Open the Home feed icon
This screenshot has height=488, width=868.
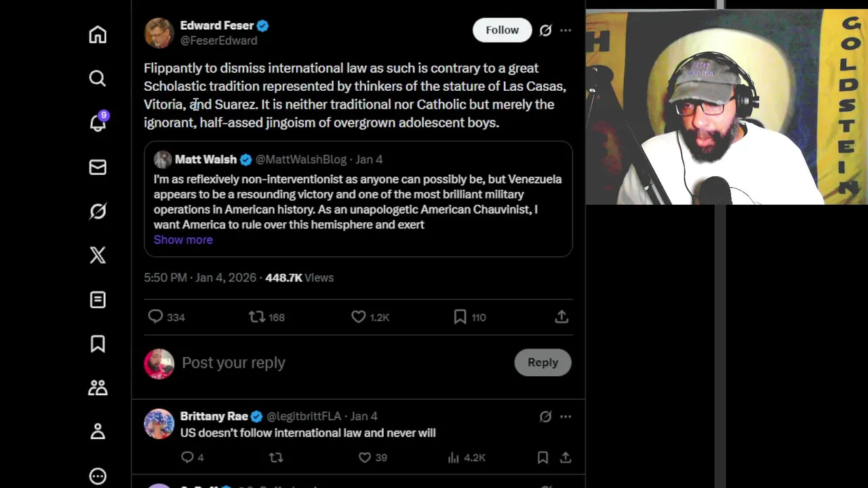tap(98, 35)
